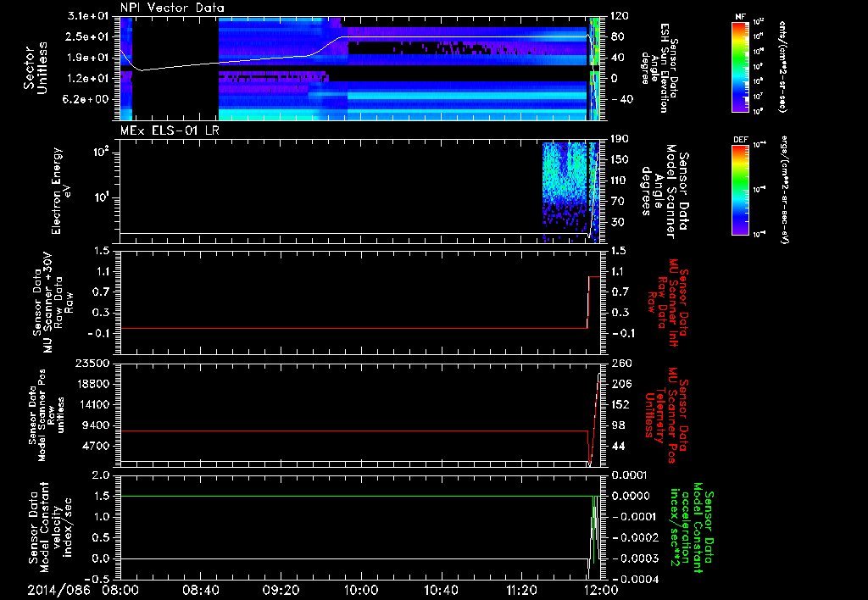The width and height of the screenshot is (868, 600).
Task: Click the -0.0002 acceleration tick label
Action: (x=634, y=538)
